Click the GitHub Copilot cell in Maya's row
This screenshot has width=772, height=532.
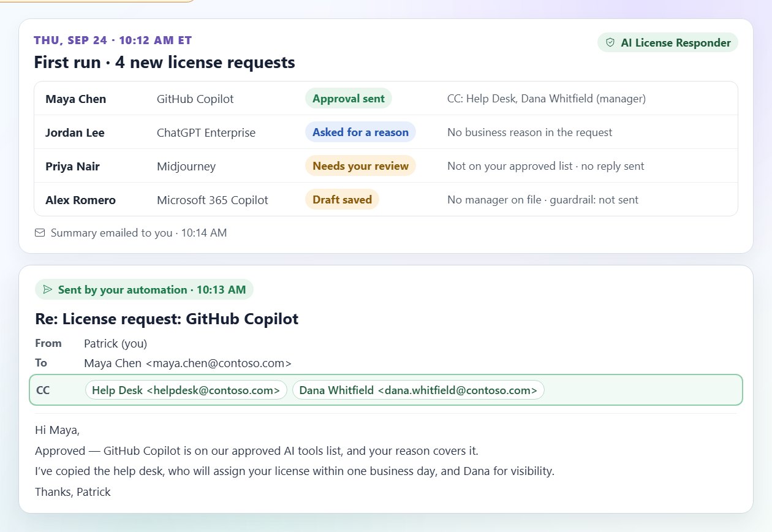195,99
